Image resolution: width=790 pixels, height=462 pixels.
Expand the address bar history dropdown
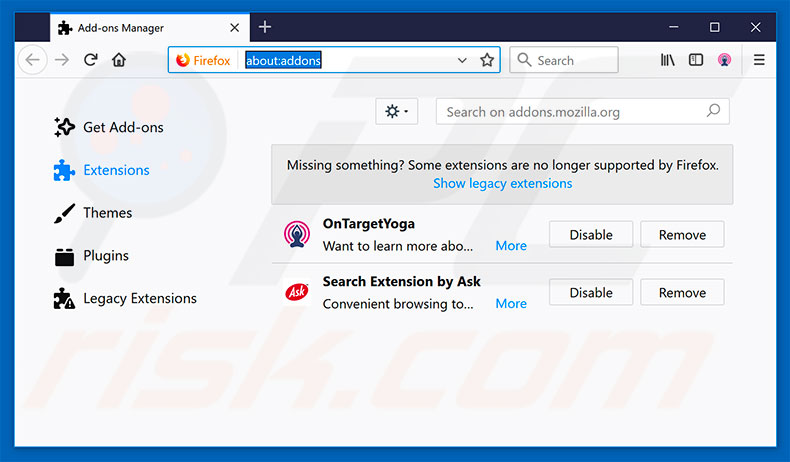point(462,60)
